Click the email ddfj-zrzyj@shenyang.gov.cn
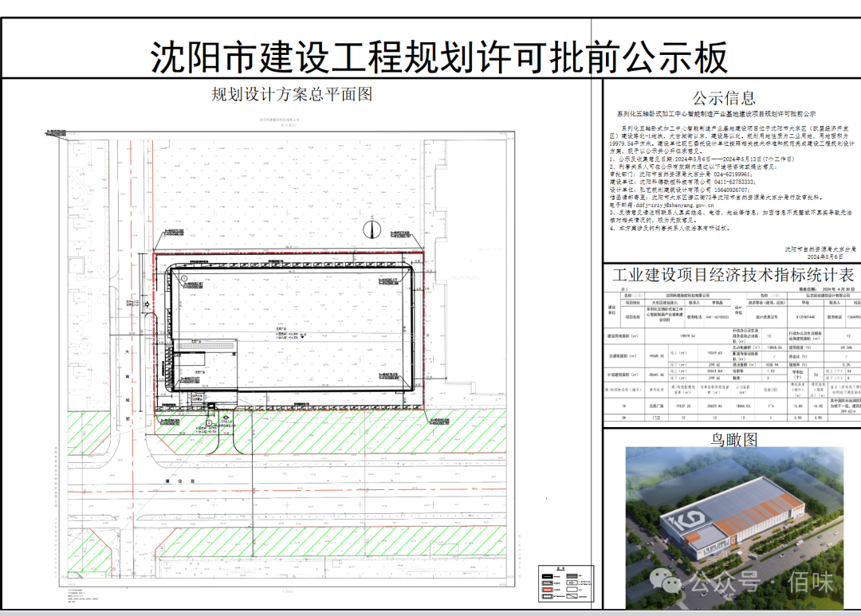 tap(675, 206)
